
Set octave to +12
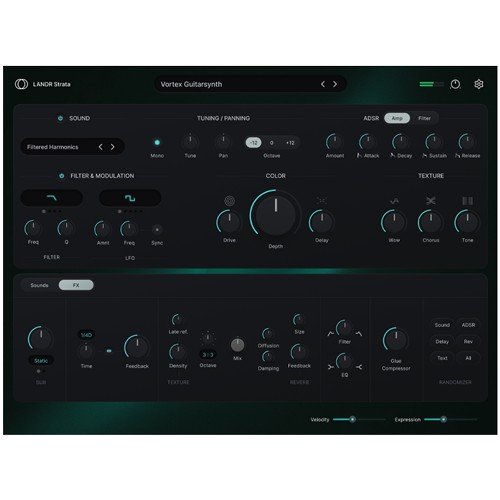click(290, 143)
